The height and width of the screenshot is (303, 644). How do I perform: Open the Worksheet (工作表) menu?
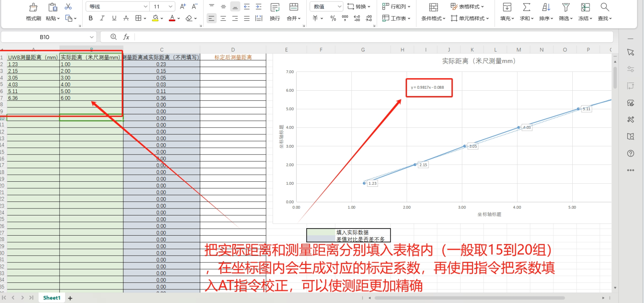pyautogui.click(x=396, y=18)
